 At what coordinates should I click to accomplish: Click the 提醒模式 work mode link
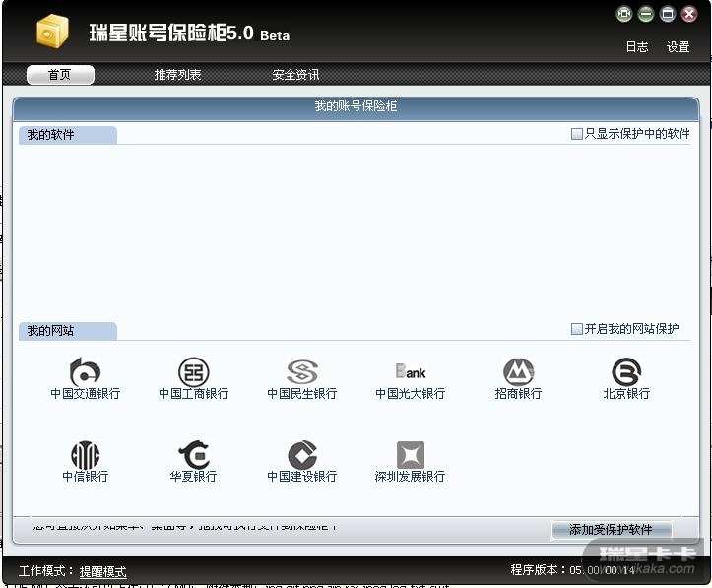(x=103, y=571)
